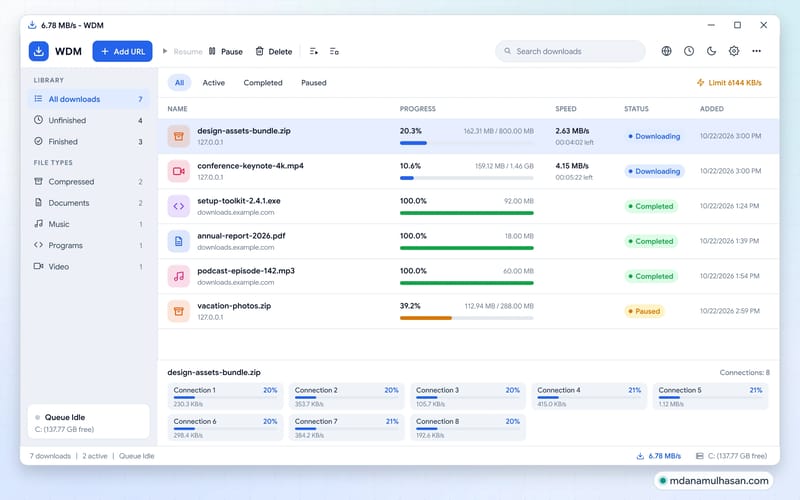Sort by the PROGRESS column header

pos(417,109)
